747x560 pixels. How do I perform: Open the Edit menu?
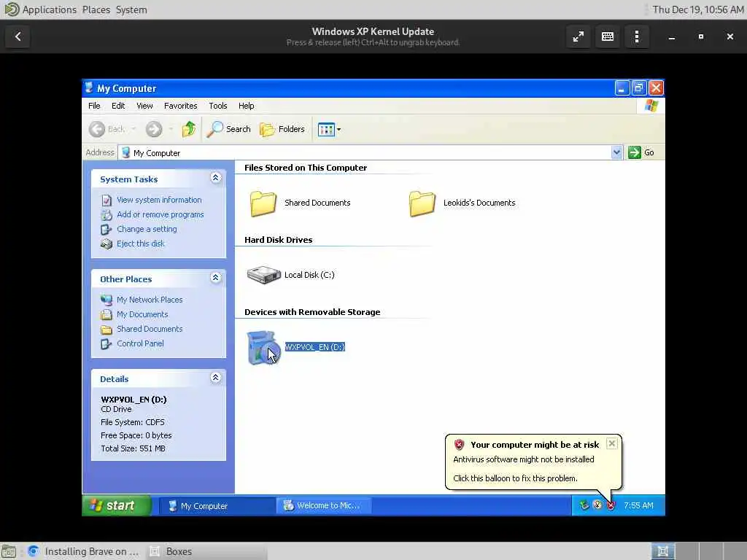click(118, 106)
